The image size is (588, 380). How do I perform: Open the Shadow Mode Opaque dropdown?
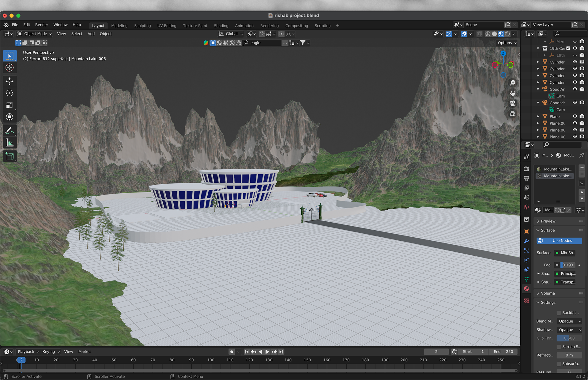tap(569, 330)
